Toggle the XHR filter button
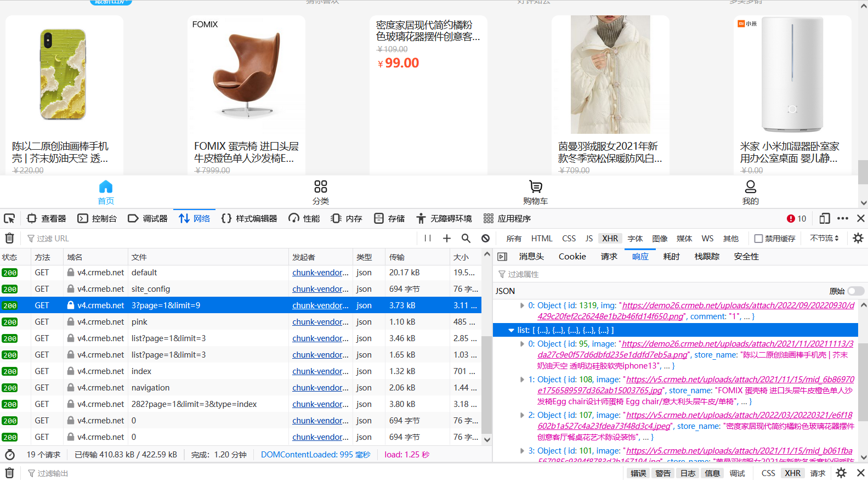The width and height of the screenshot is (868, 481). [610, 239]
